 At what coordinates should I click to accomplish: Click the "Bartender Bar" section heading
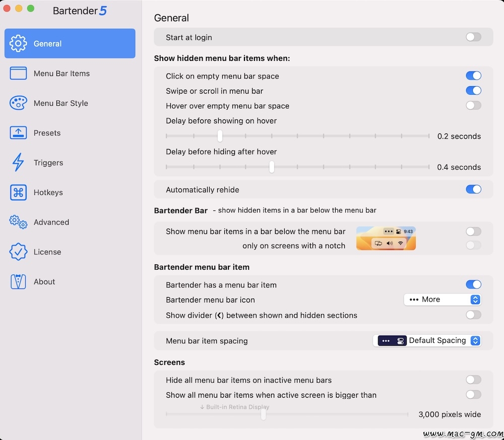[180, 210]
